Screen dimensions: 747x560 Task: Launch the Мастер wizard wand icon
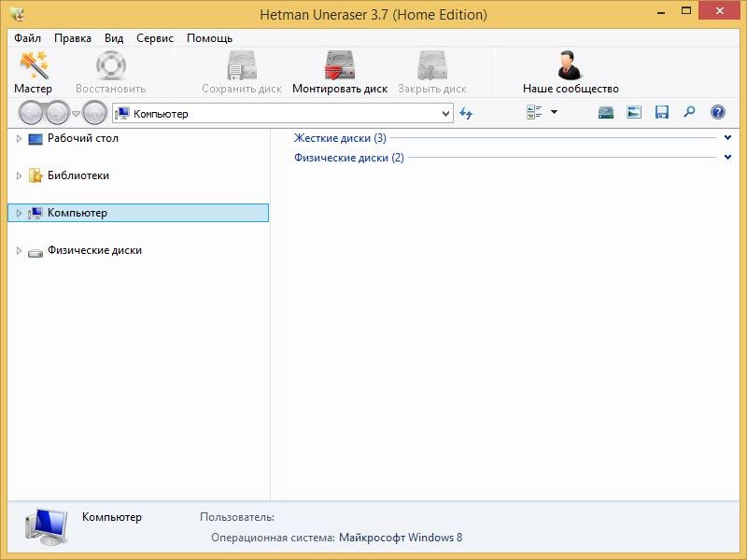pos(34,64)
